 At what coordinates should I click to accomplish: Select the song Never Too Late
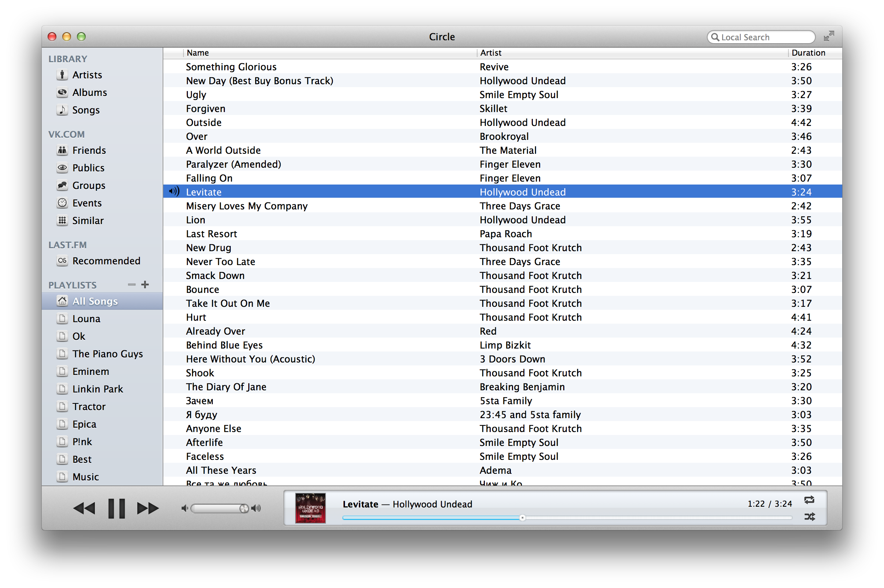coord(502,262)
